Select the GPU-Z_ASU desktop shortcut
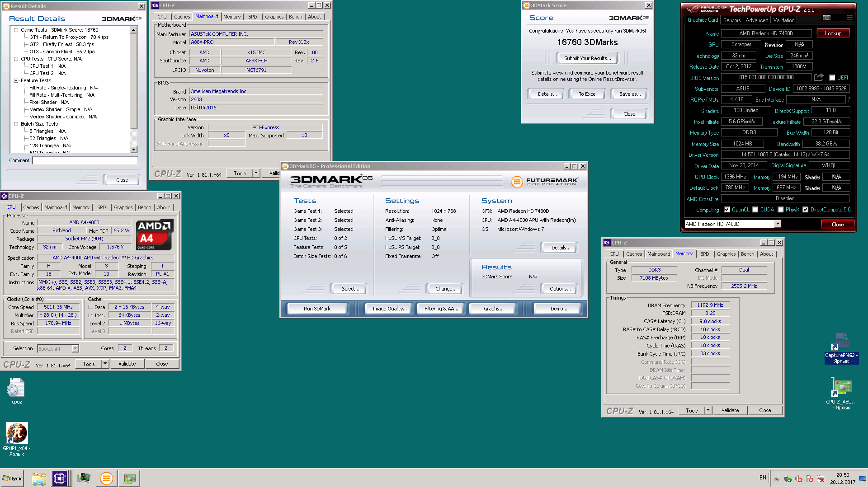The height and width of the screenshot is (488, 868). coord(841,394)
